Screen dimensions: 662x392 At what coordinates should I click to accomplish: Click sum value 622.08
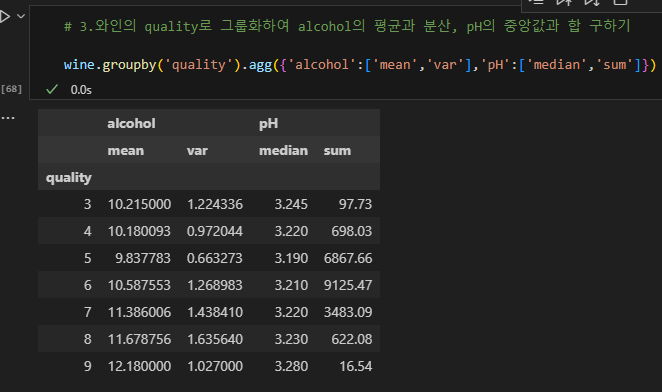click(352, 339)
